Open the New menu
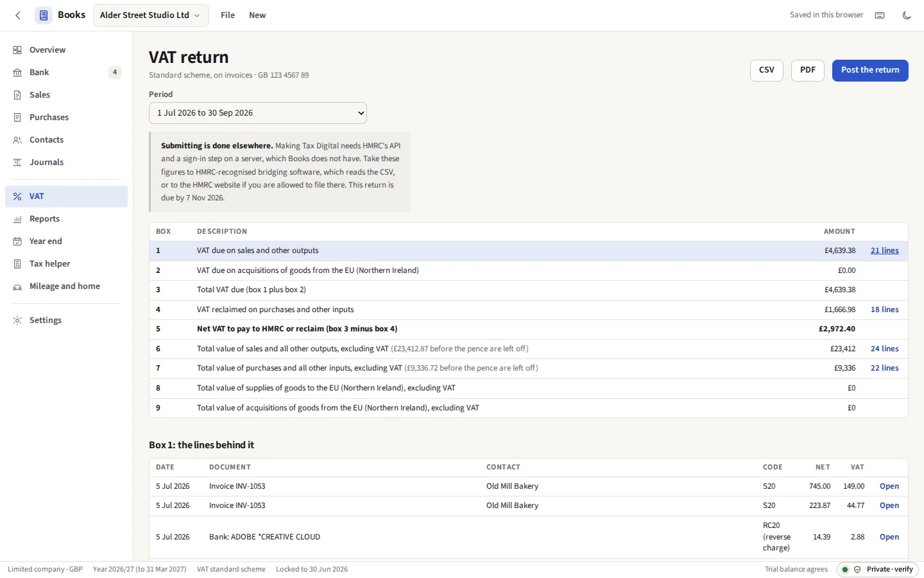 [x=257, y=15]
